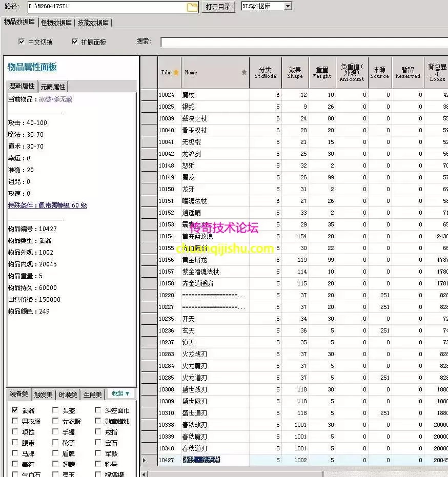Viewport: 448px width, 477px height.
Task: Switch to the 怪物数据库 tab
Action: point(56,23)
